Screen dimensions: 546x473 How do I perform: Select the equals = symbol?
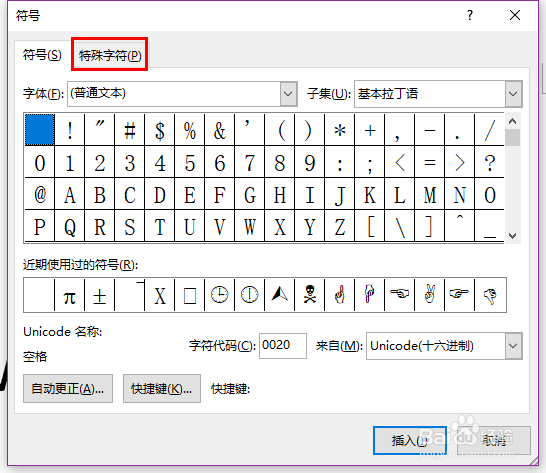[429, 162]
